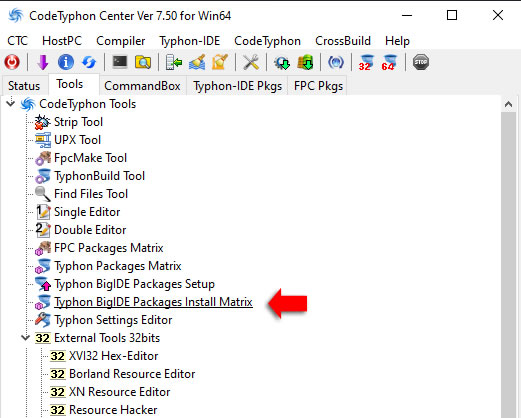Select Strip Tool in the tree
The width and height of the screenshot is (521, 418).
78,122
